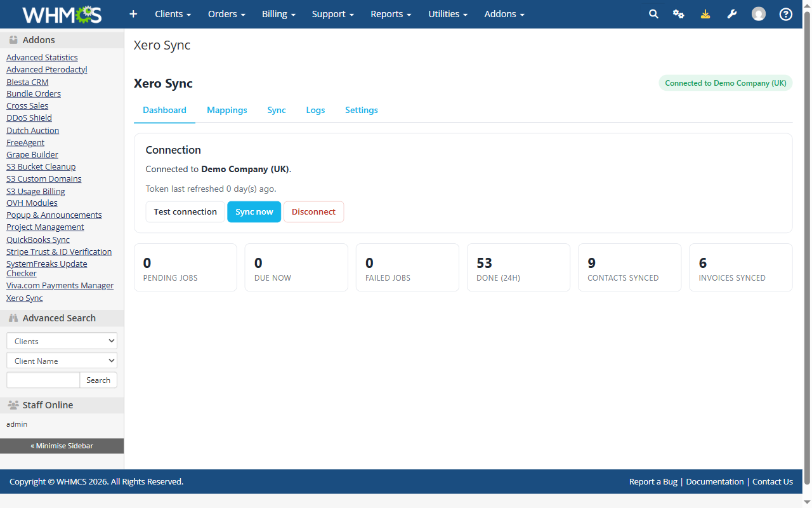
Task: Click Minimise Sidebar
Action: [62, 446]
